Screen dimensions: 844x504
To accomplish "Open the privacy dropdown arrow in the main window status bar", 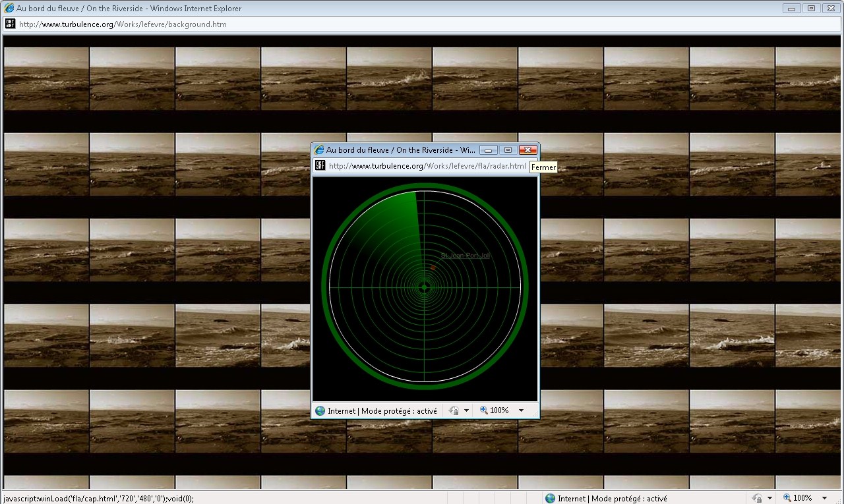I will [x=769, y=498].
